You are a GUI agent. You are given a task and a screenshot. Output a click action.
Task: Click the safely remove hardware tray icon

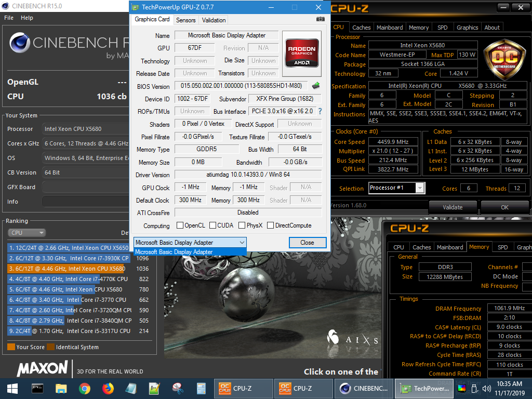(x=474, y=389)
